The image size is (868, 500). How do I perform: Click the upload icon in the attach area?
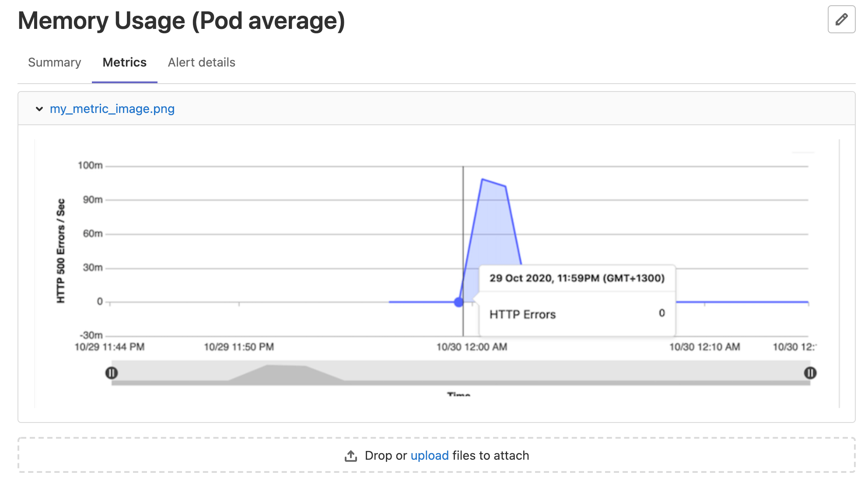click(x=350, y=455)
